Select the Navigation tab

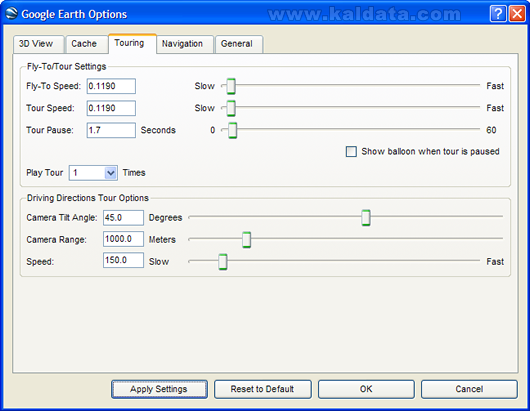183,44
